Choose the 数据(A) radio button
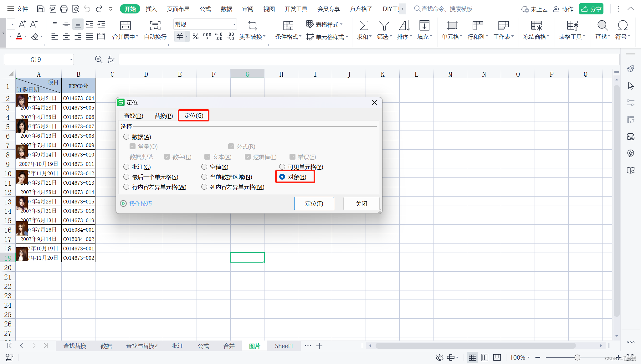The height and width of the screenshot is (364, 641). click(x=126, y=137)
